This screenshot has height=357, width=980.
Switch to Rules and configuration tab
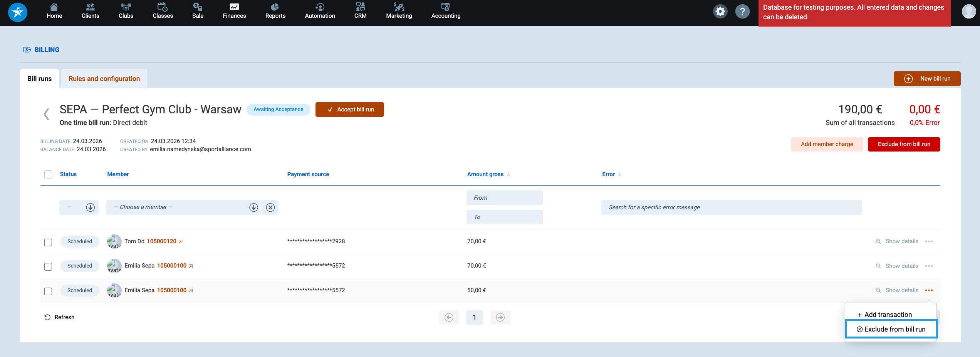(x=104, y=79)
